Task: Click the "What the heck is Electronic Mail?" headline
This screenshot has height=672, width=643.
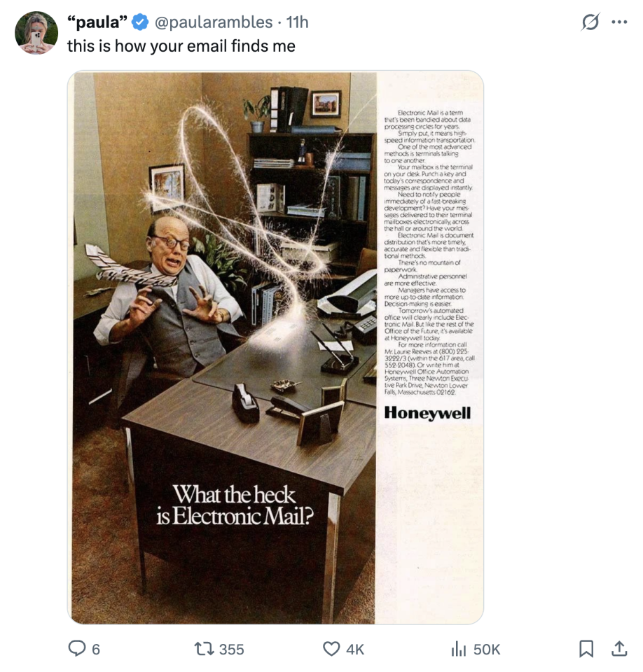Action: tap(235, 505)
